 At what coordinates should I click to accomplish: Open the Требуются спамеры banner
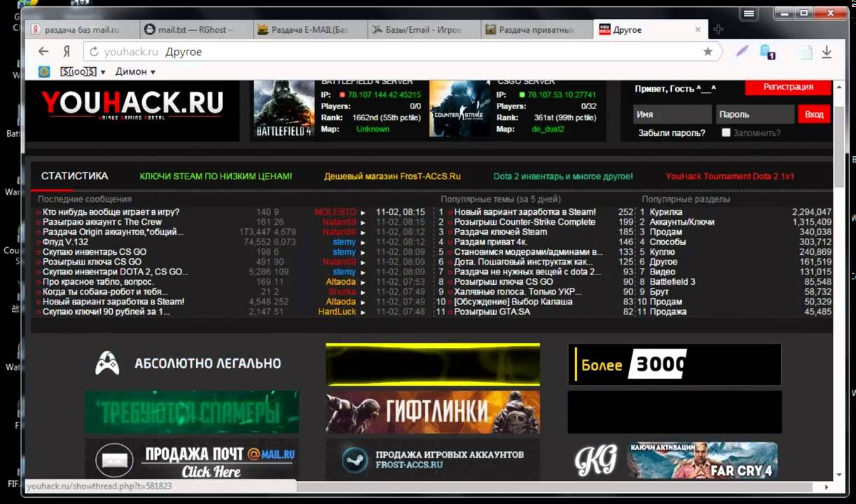click(192, 412)
